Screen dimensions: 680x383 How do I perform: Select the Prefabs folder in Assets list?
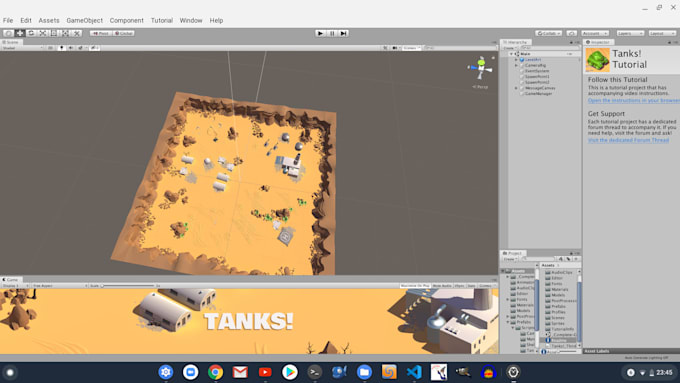pyautogui.click(x=558, y=306)
